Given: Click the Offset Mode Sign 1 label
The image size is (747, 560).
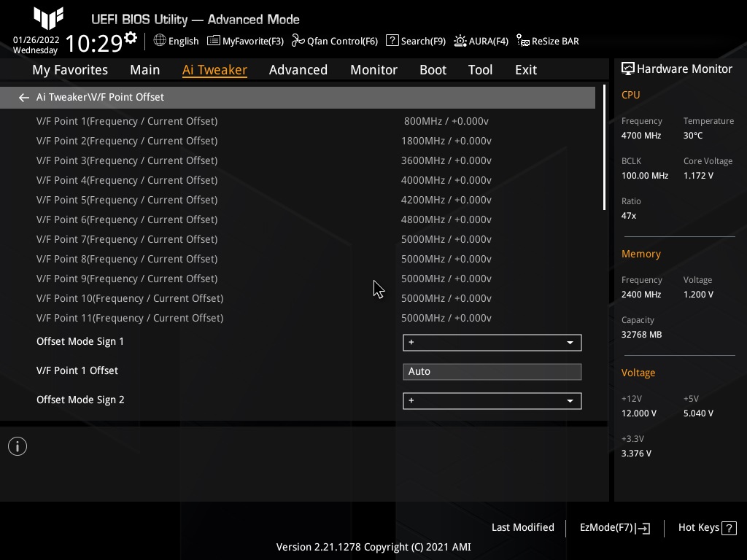Looking at the screenshot, I should click(x=80, y=341).
